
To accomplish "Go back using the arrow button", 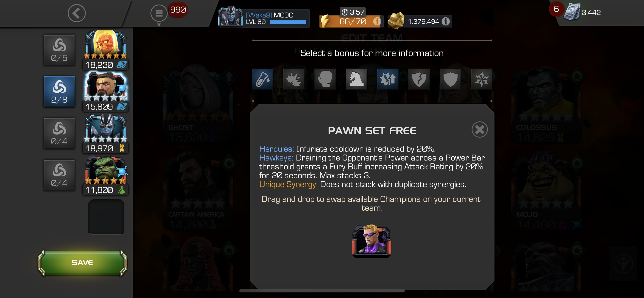I will pos(77,13).
